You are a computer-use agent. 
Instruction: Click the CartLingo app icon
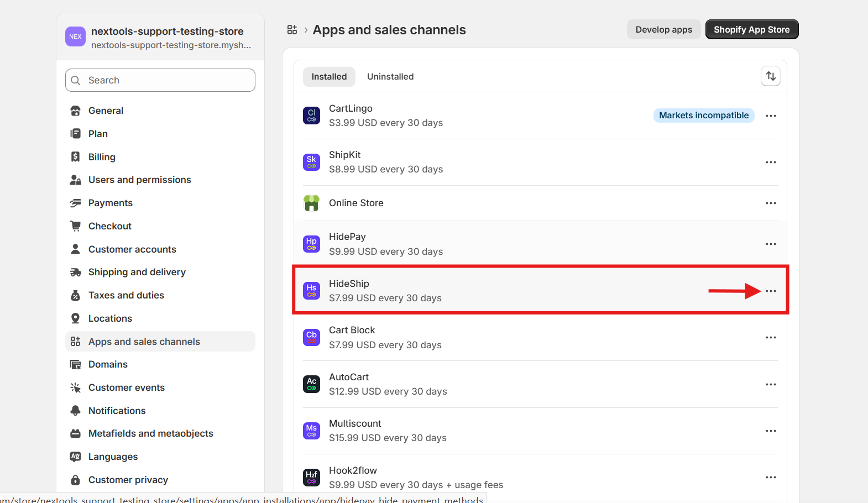coord(311,116)
